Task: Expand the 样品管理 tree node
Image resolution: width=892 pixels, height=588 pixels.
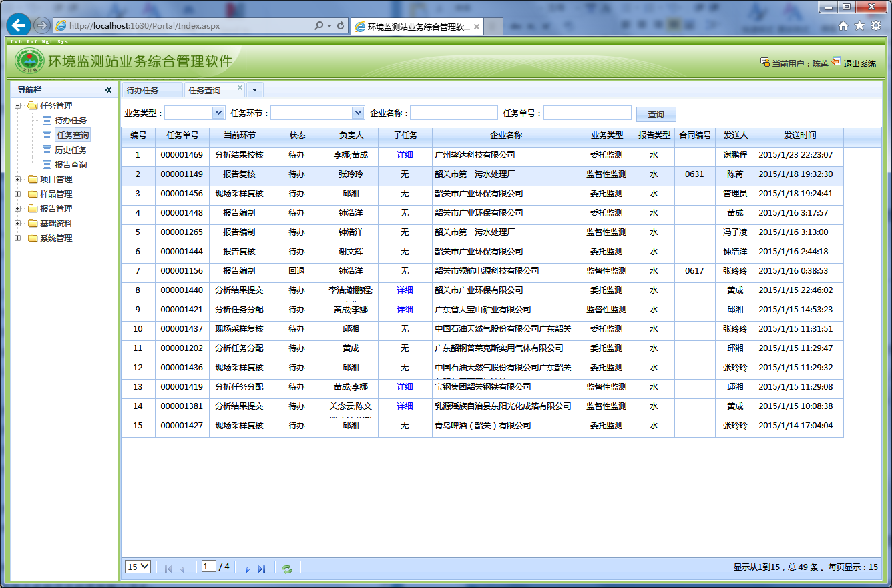Action: (18, 194)
